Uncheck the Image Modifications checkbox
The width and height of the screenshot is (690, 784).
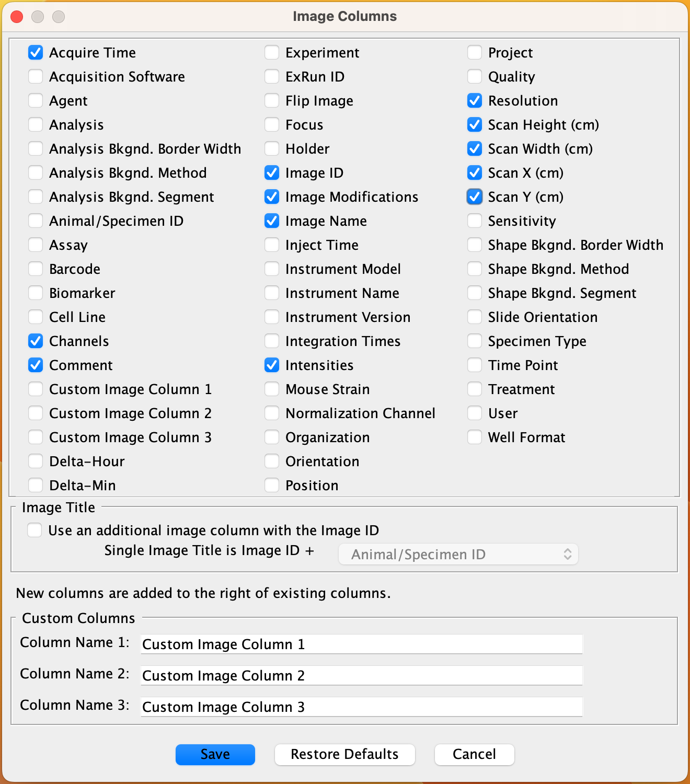[272, 197]
